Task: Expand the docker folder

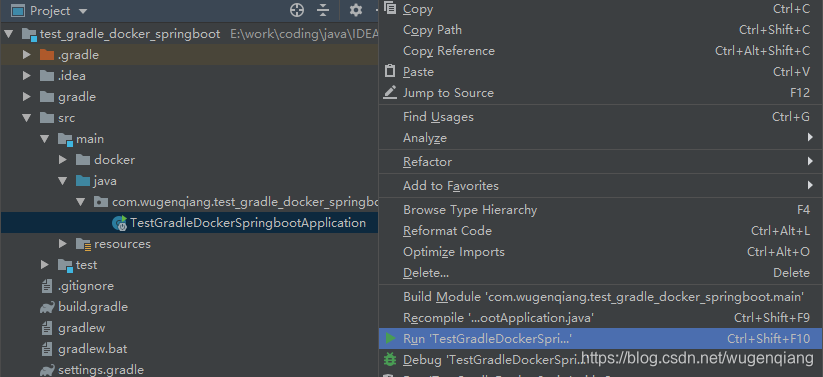Action: (x=63, y=160)
